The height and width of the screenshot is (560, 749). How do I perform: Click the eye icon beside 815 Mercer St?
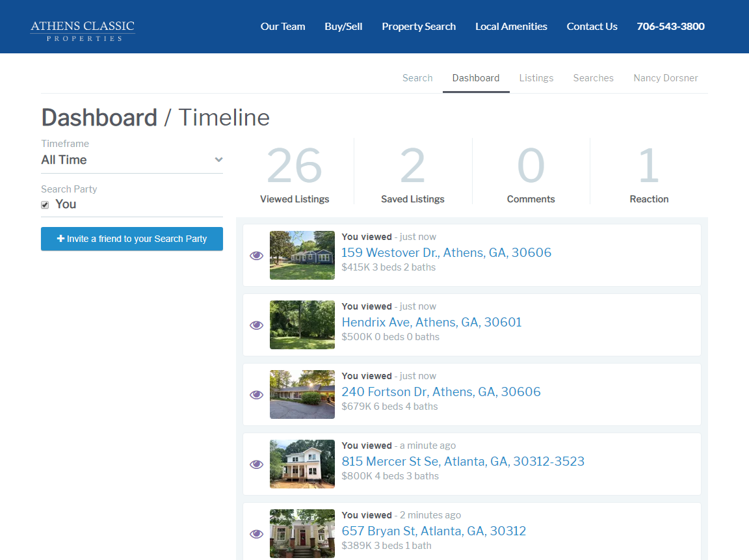[x=256, y=464]
